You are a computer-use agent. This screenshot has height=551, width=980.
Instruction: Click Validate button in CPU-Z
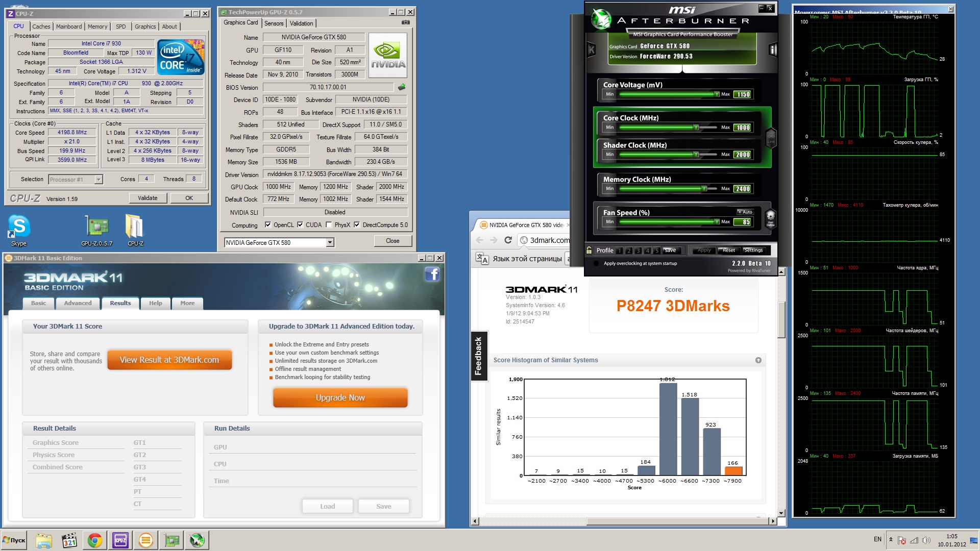coord(148,198)
